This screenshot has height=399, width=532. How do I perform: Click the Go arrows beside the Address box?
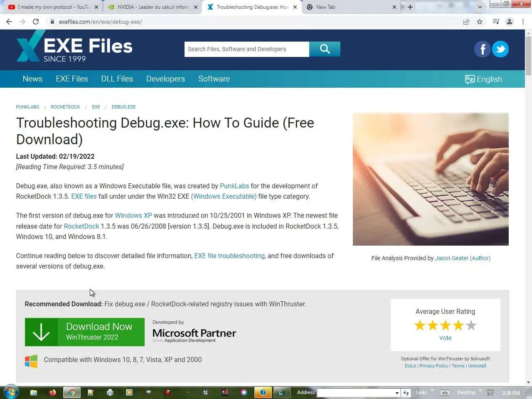tap(406, 392)
